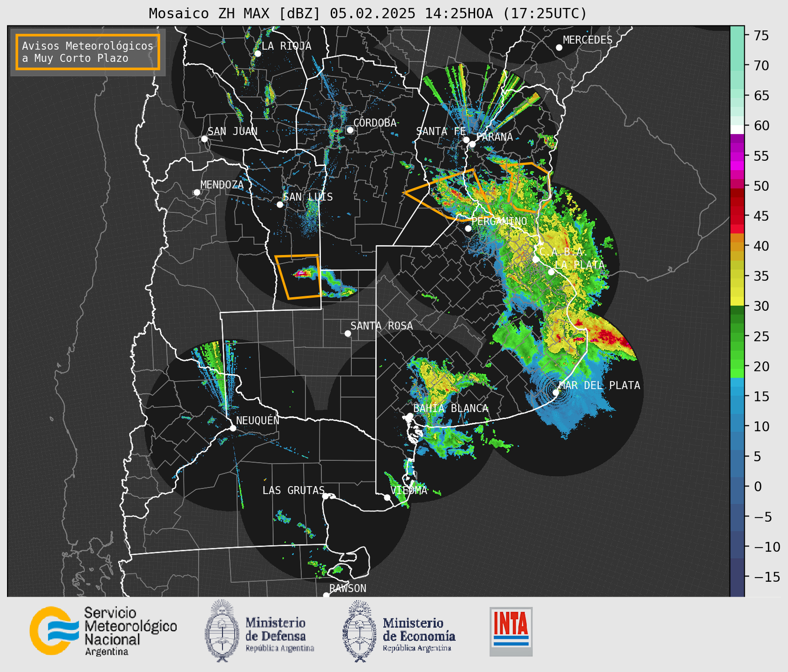Select the Bahía Blanca city marker
Screen dimensions: 788x672
(410, 416)
